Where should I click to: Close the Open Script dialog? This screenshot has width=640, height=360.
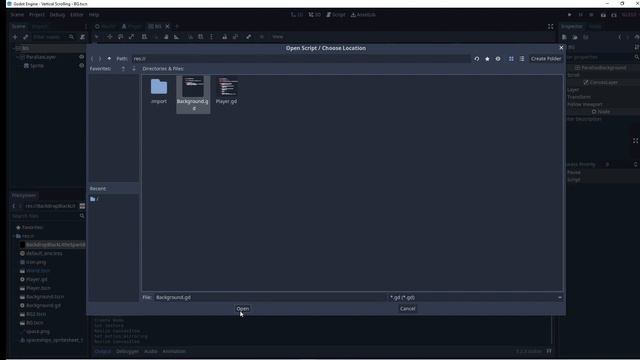[561, 48]
